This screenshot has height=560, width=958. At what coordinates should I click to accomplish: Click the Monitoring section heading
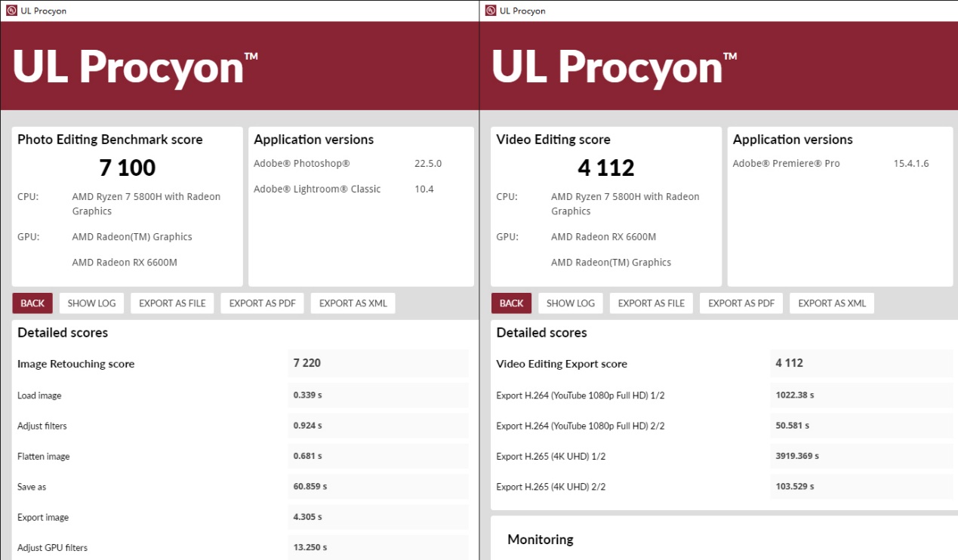pos(540,540)
